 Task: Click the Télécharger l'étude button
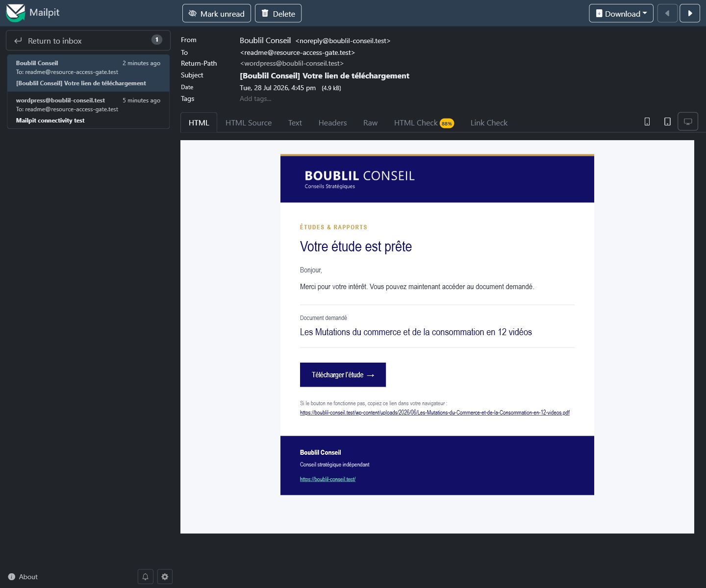click(343, 375)
